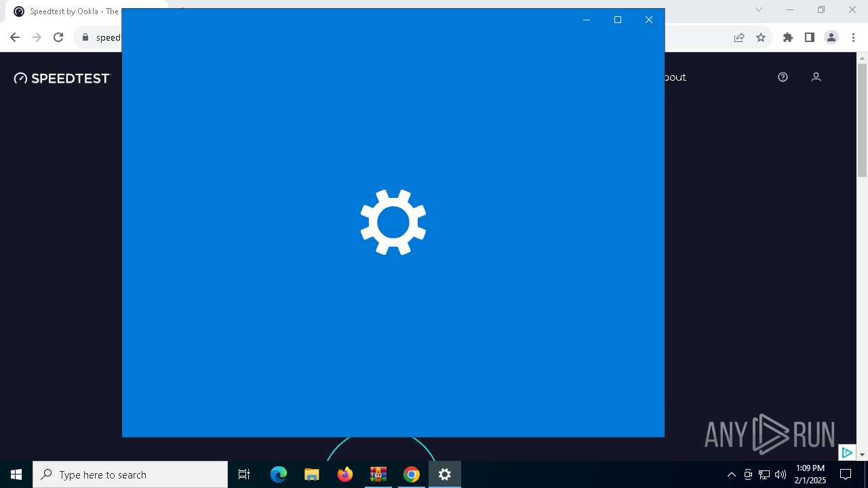
Task: Toggle the Chrome side panel
Action: [x=810, y=37]
